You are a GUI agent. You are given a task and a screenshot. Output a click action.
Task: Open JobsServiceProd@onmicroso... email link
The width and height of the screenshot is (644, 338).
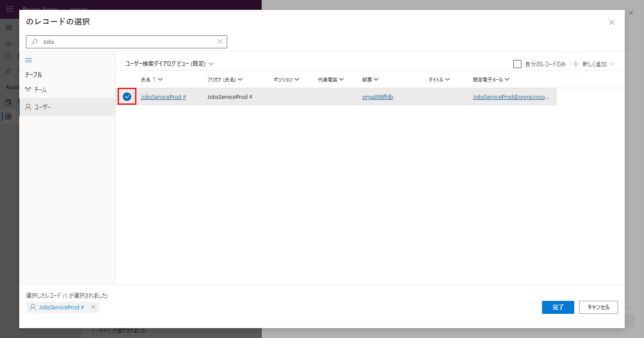coord(511,97)
